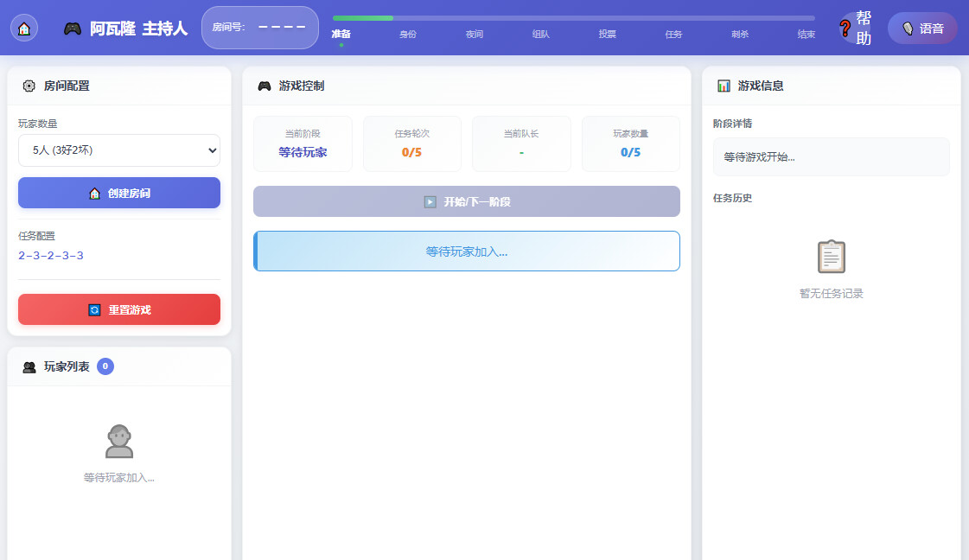This screenshot has height=560, width=969.
Task: Toggle the 语音 voice button
Action: [922, 29]
